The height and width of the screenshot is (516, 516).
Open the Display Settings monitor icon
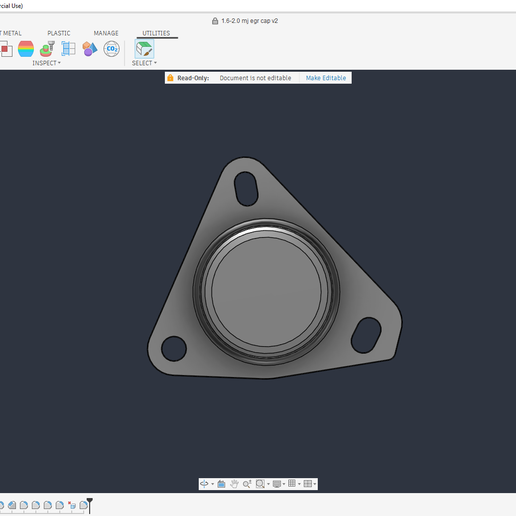click(x=276, y=484)
